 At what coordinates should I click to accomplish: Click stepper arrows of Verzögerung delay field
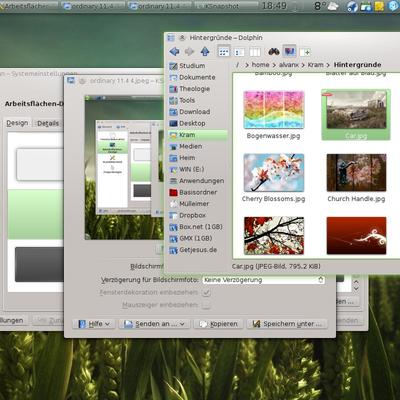coord(321,280)
